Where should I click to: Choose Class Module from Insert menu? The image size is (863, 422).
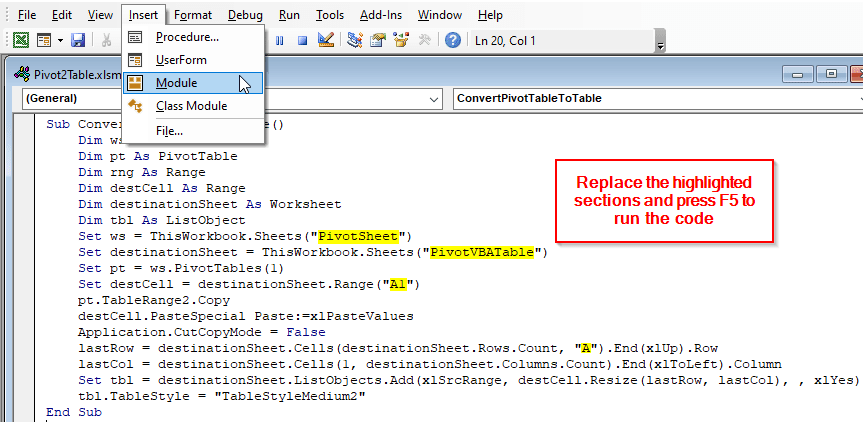click(x=193, y=106)
